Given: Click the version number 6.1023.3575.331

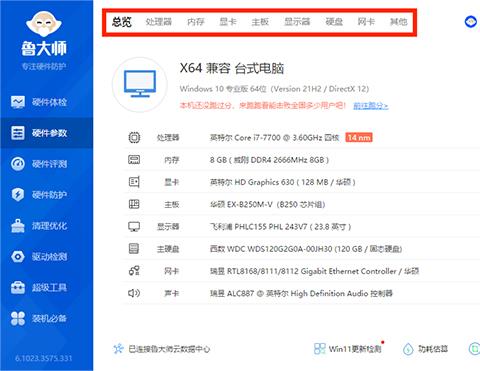Looking at the screenshot, I should click(x=44, y=358).
